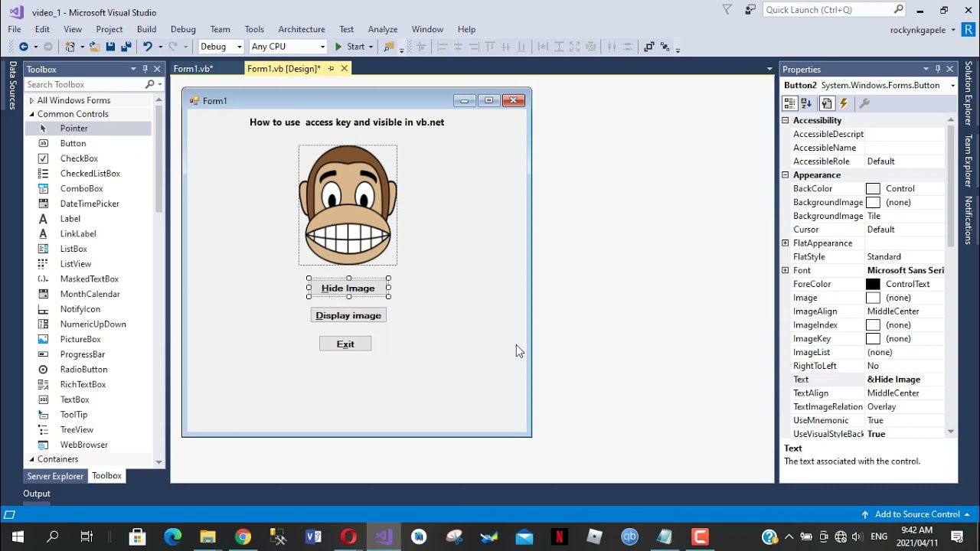Select the CheckedListBox control in Toolbox
980x551 pixels.
(89, 174)
